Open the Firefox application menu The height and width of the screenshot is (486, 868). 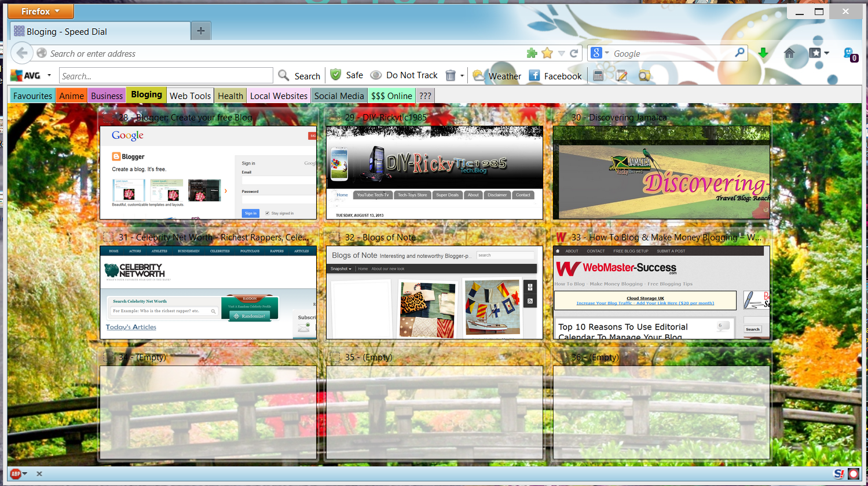[x=41, y=11]
